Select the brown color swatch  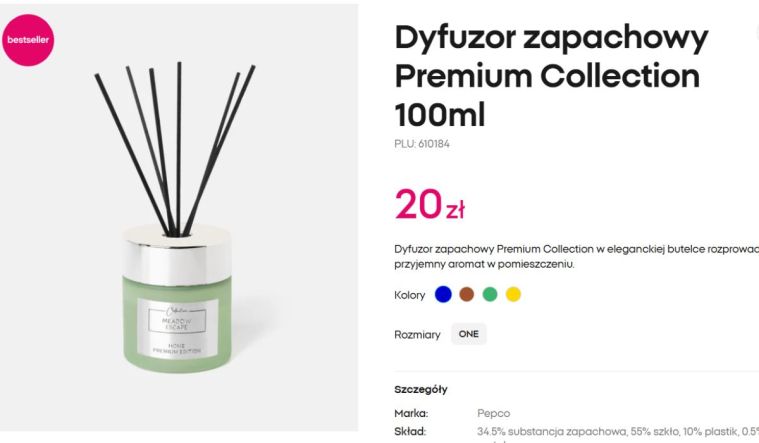click(467, 294)
